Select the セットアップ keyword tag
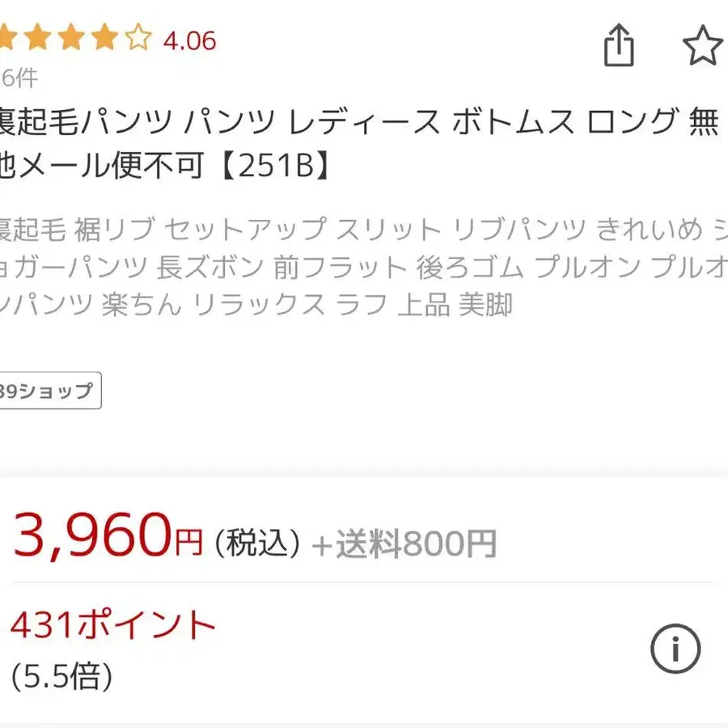728x728 pixels. tap(247, 229)
